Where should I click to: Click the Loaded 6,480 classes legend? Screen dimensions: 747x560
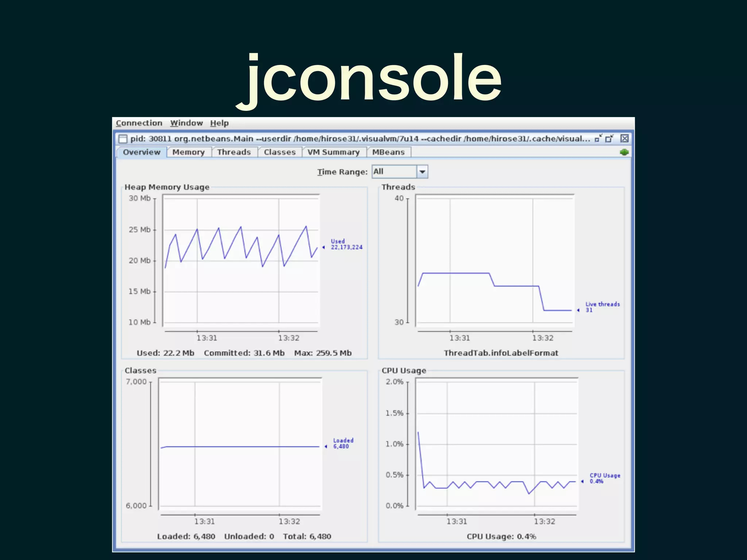tap(342, 443)
